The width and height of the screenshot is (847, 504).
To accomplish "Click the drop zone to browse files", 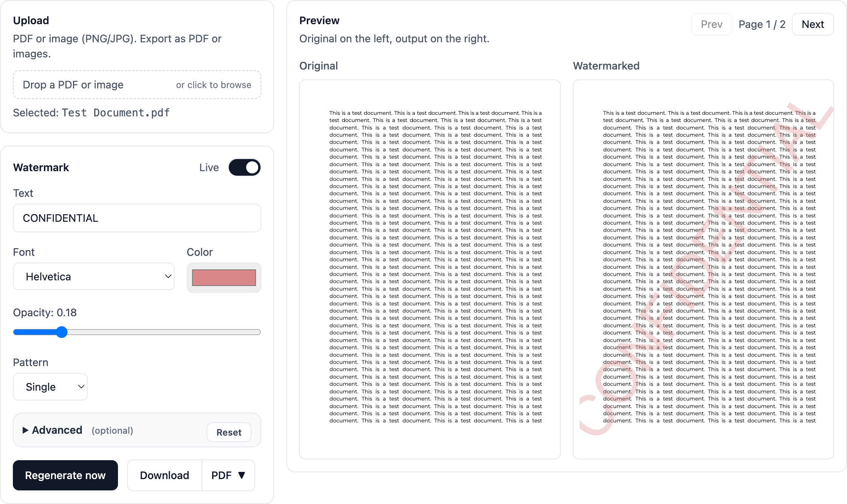I will tap(137, 84).
